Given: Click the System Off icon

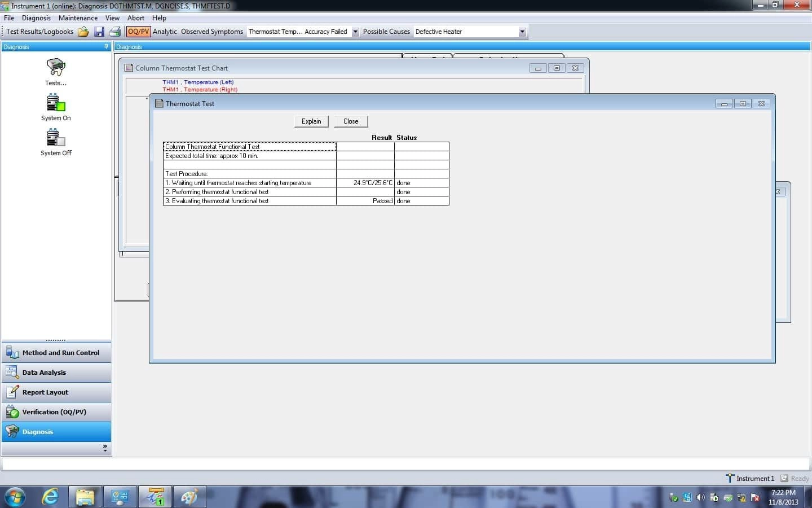Looking at the screenshot, I should 56,139.
